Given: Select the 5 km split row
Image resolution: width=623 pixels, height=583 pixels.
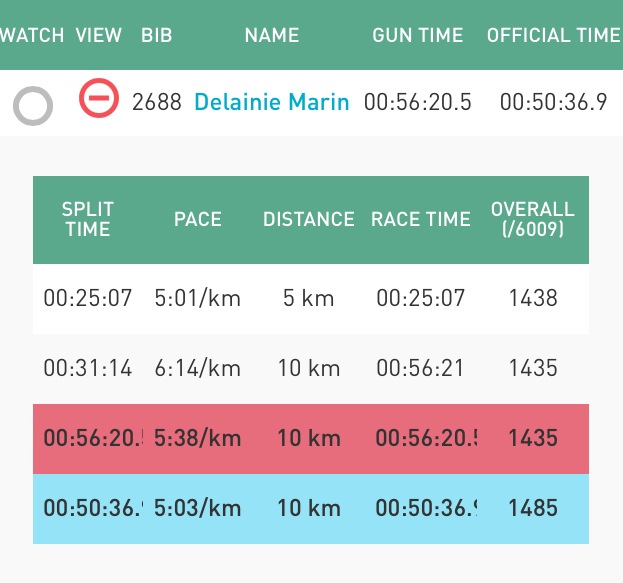Looking at the screenshot, I should point(310,298).
